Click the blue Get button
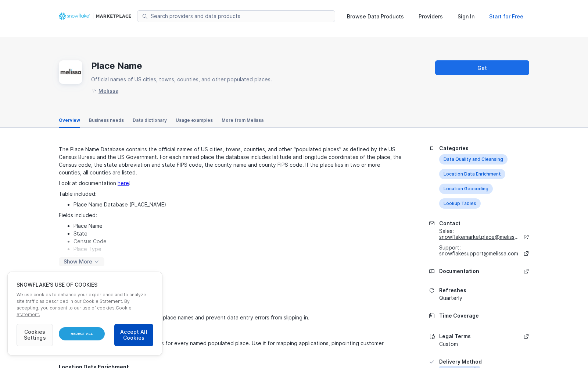Viewport: 588px width, 368px height. 482,68
